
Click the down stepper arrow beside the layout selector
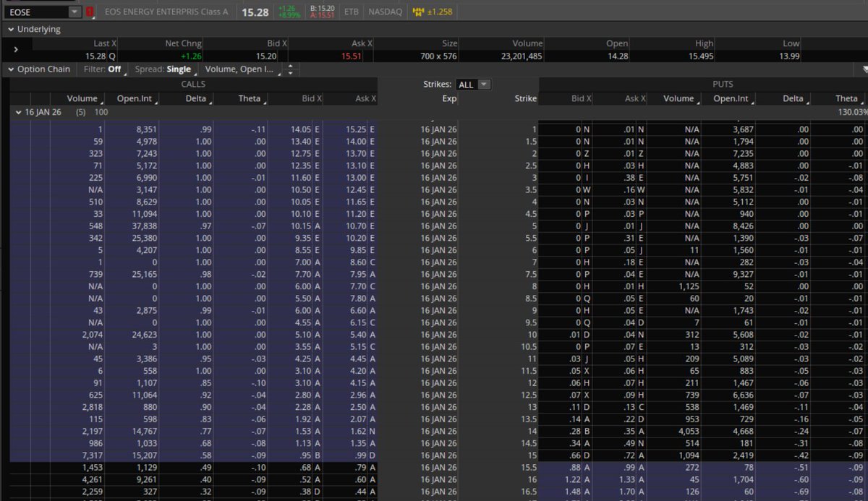290,72
